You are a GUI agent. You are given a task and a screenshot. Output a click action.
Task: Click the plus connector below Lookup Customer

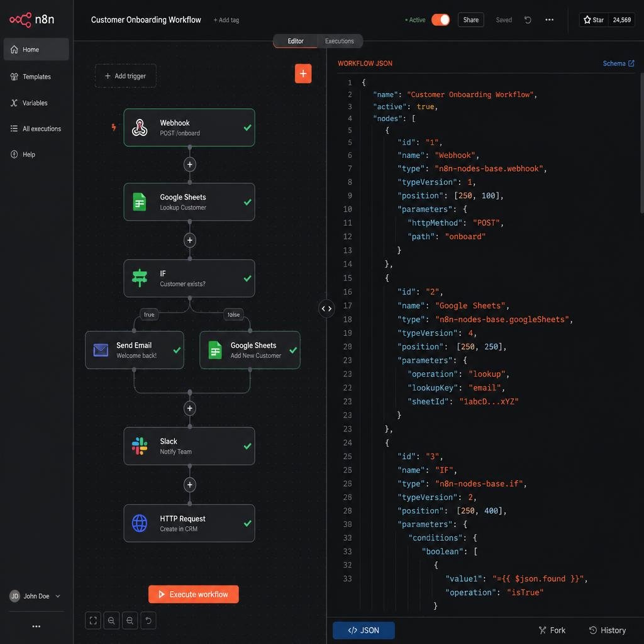coord(190,240)
